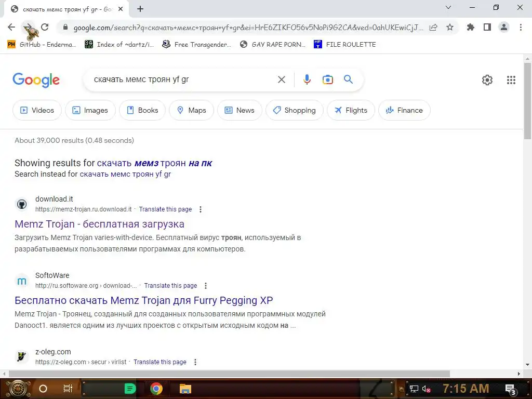Translate the download.it result page
The image size is (532, 399).
[x=165, y=209]
